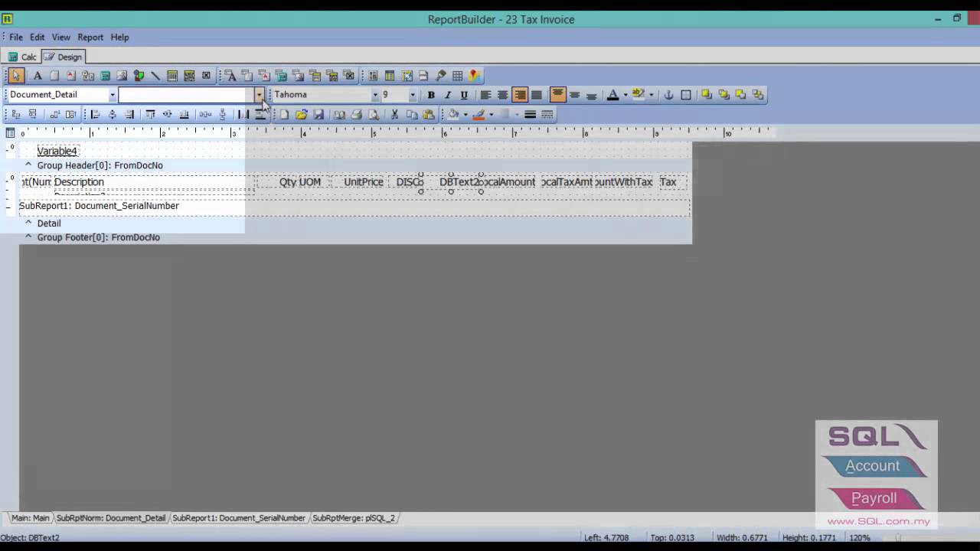Select the CrossTab component tool
This screenshot has width=980, height=551.
[407, 76]
